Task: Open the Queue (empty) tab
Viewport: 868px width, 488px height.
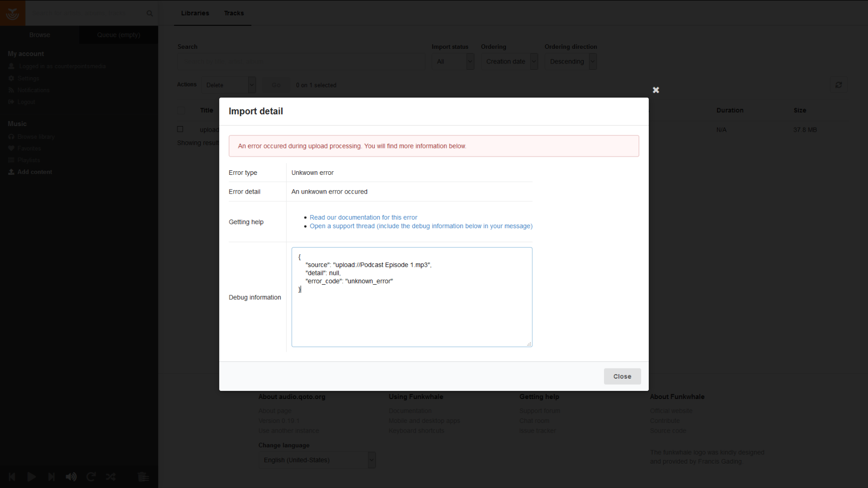Action: [118, 35]
